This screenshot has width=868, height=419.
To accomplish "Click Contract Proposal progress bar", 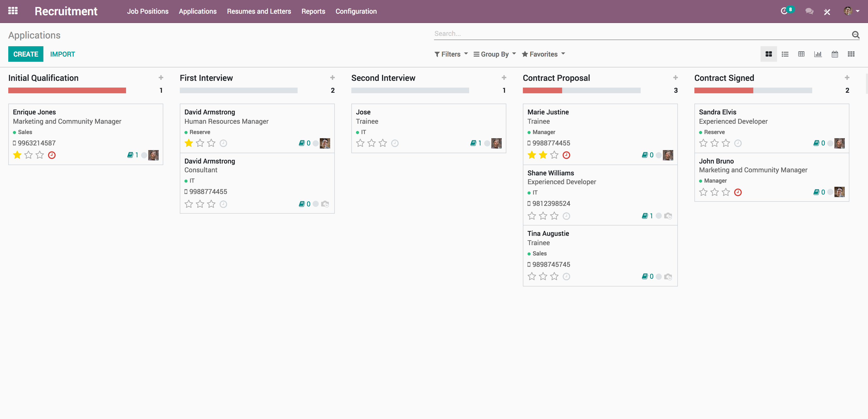I will [582, 91].
